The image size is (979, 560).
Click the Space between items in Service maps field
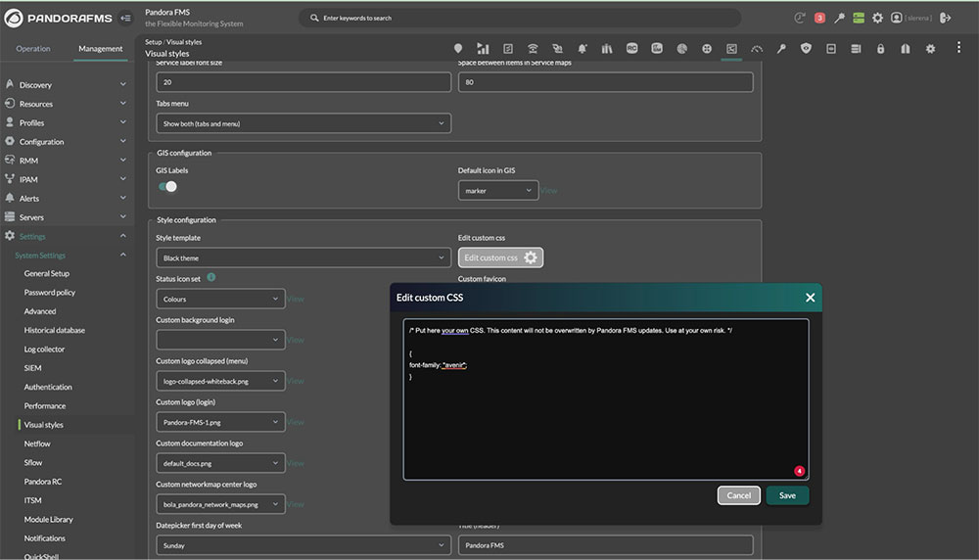[x=606, y=82]
